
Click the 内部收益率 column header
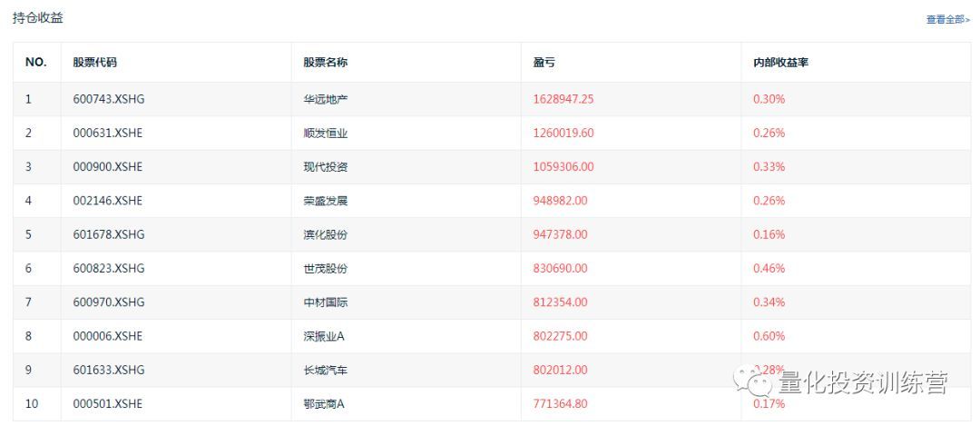[x=780, y=63]
